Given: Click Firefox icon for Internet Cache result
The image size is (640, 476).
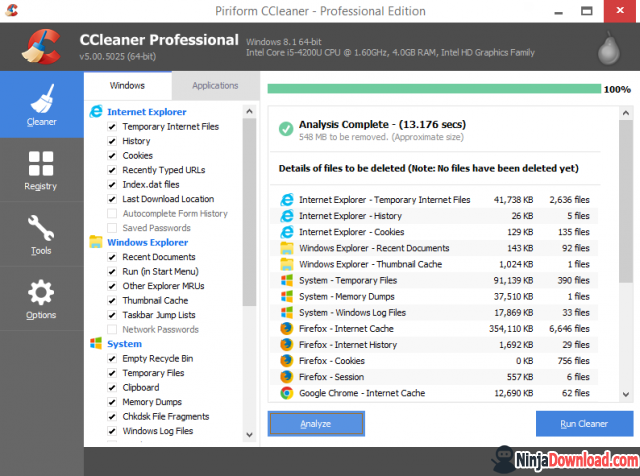Looking at the screenshot, I should [287, 329].
